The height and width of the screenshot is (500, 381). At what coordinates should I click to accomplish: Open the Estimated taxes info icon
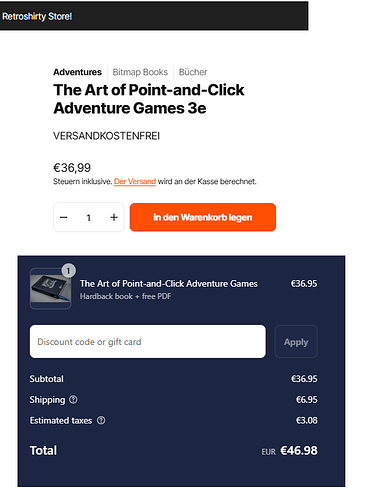(x=101, y=420)
